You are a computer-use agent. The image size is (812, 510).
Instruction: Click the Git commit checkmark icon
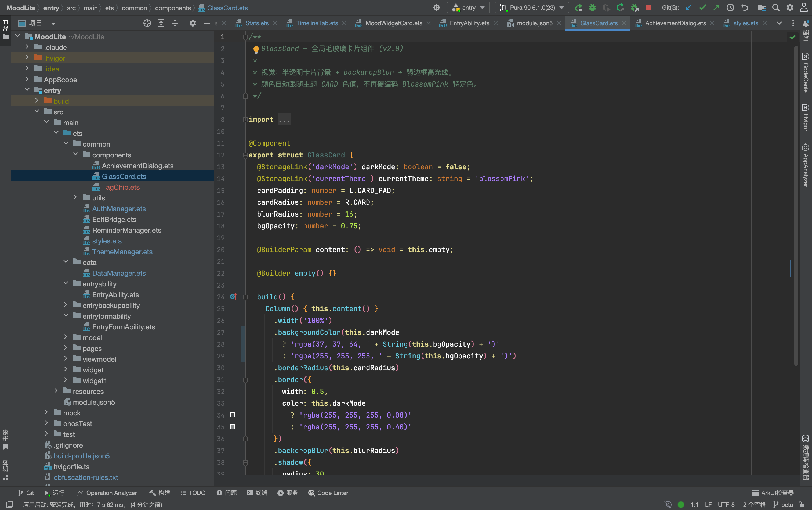702,8
